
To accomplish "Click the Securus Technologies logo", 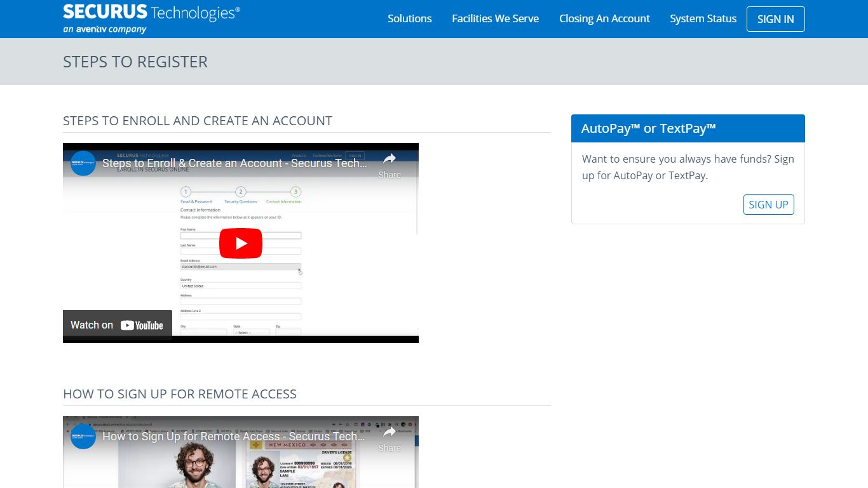I will [x=151, y=18].
